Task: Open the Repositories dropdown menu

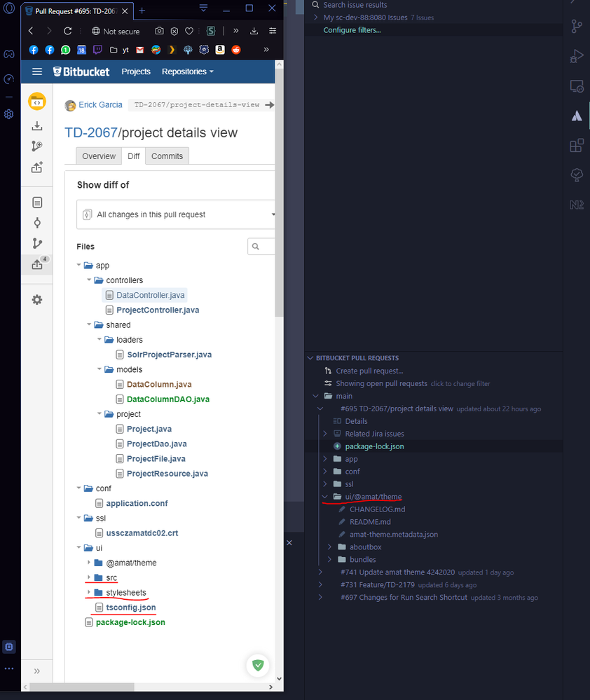Action: (188, 71)
